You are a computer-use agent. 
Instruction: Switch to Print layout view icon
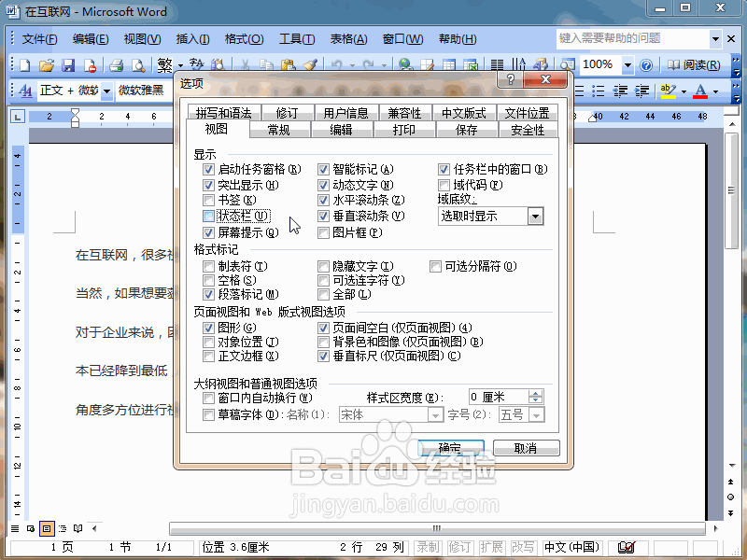(x=47, y=528)
